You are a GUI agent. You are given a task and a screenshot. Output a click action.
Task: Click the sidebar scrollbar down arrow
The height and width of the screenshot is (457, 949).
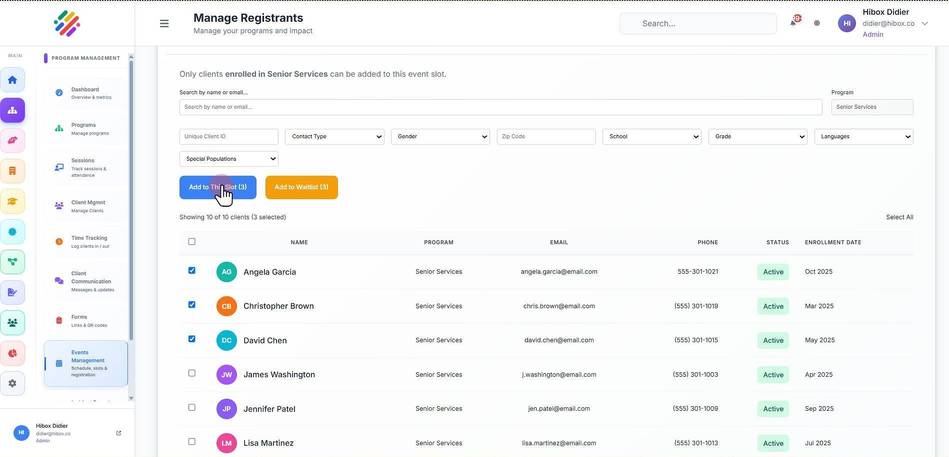click(x=131, y=398)
